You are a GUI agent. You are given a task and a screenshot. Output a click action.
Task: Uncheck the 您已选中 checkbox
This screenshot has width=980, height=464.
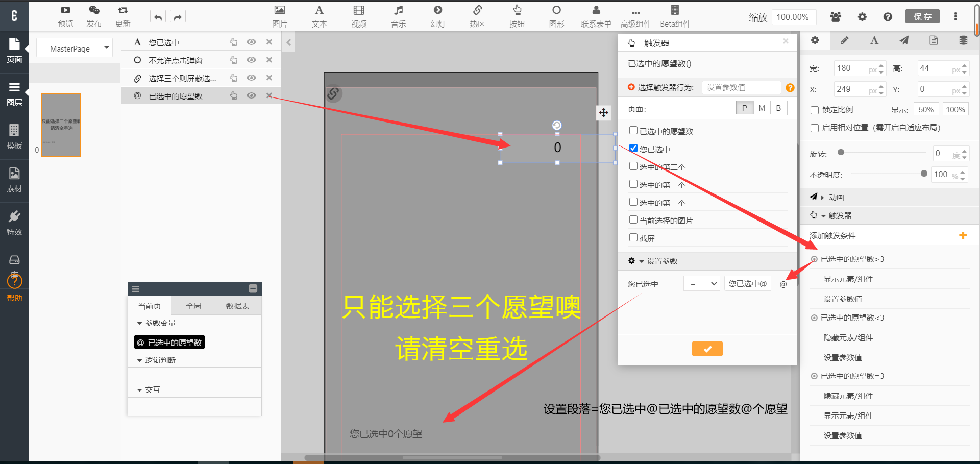[x=633, y=148]
